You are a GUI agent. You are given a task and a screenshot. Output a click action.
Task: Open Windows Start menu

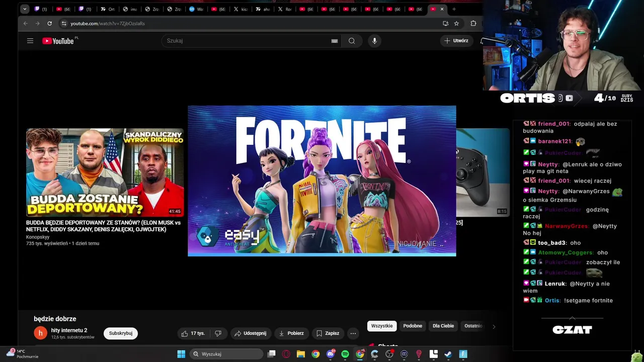[181, 354]
